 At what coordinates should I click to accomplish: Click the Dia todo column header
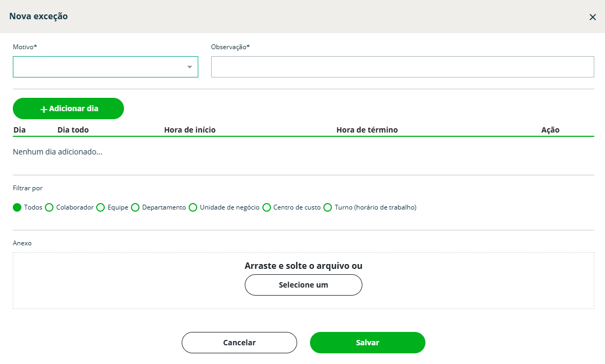[x=73, y=130]
